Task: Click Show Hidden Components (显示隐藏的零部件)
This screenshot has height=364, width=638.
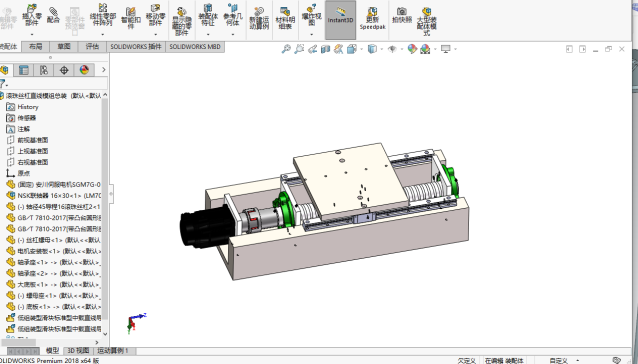Action: pyautogui.click(x=181, y=21)
